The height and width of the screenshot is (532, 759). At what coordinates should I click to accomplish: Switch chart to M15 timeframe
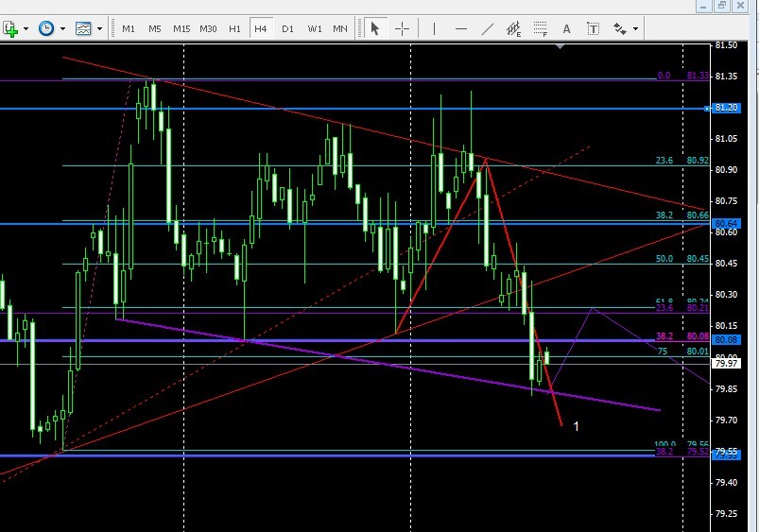pos(181,29)
